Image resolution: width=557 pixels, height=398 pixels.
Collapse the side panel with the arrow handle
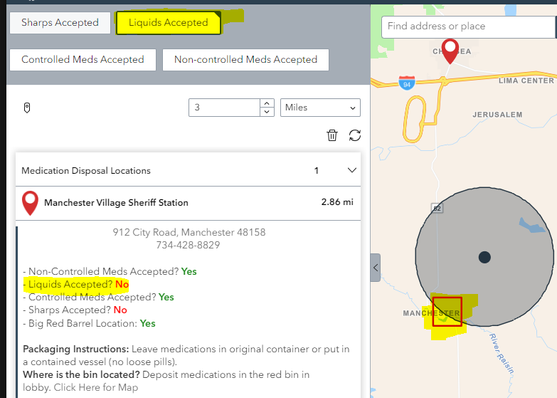(x=375, y=268)
